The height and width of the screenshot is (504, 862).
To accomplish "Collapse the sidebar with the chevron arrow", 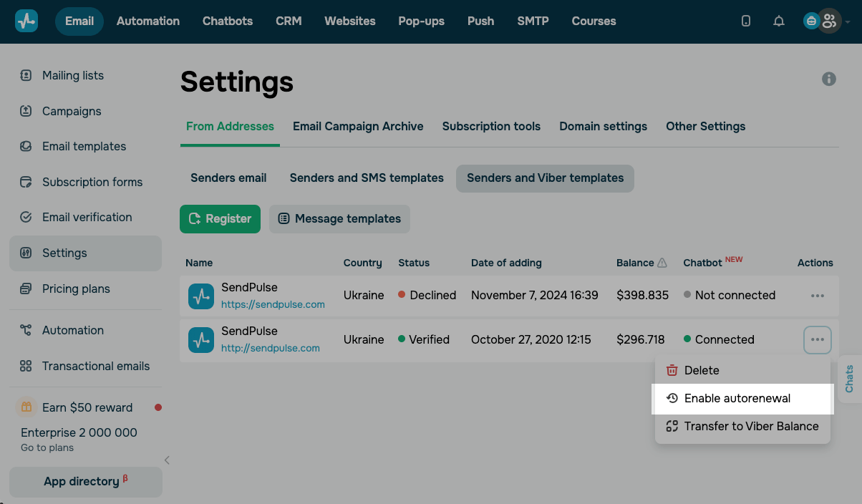I will click(167, 460).
